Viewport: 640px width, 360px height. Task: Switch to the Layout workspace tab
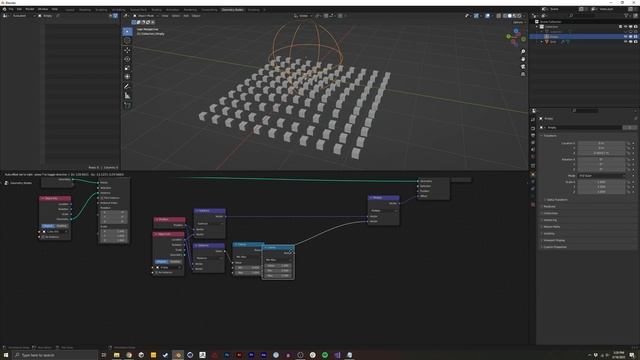pos(70,9)
